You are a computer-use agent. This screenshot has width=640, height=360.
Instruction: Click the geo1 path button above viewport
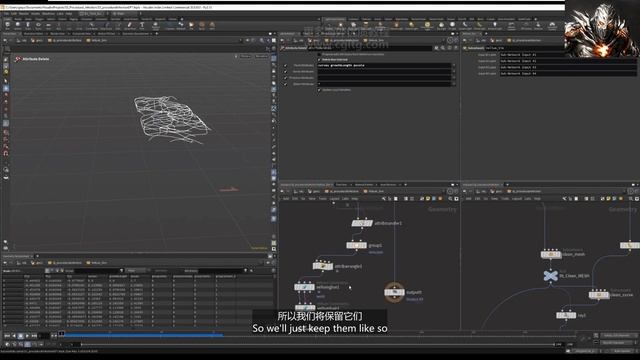point(37,40)
